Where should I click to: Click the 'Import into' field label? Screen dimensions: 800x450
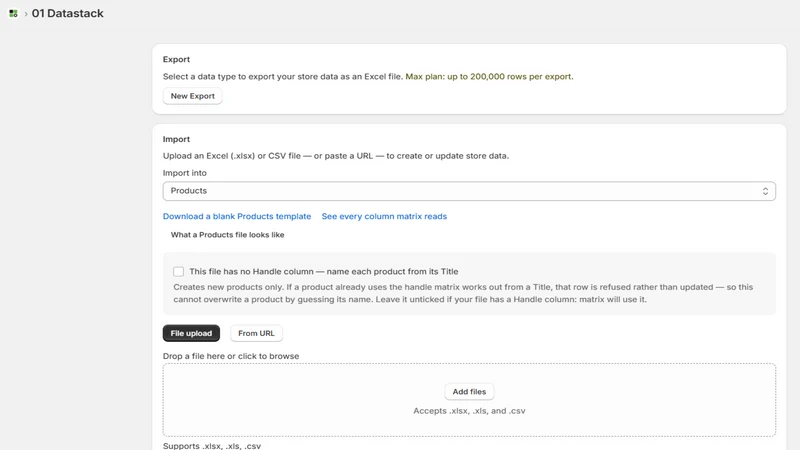[185, 173]
